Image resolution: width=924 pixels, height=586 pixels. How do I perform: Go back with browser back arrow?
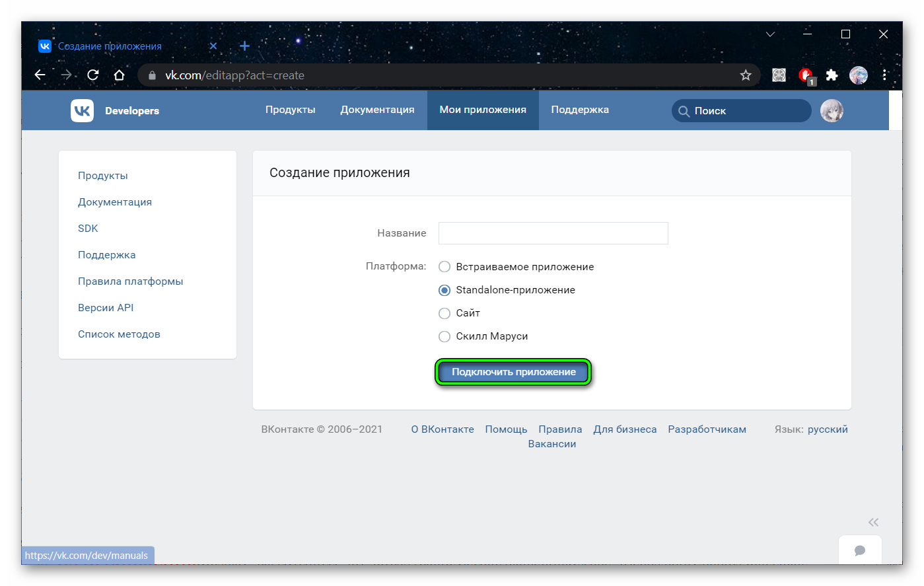[40, 75]
